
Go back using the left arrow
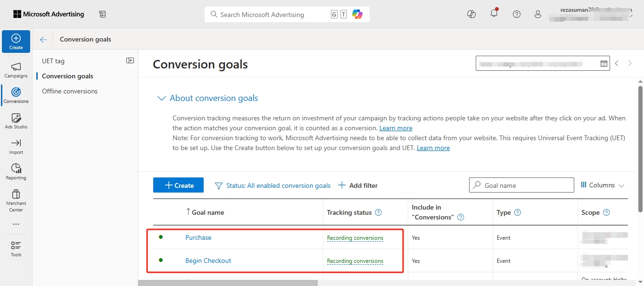[43, 40]
